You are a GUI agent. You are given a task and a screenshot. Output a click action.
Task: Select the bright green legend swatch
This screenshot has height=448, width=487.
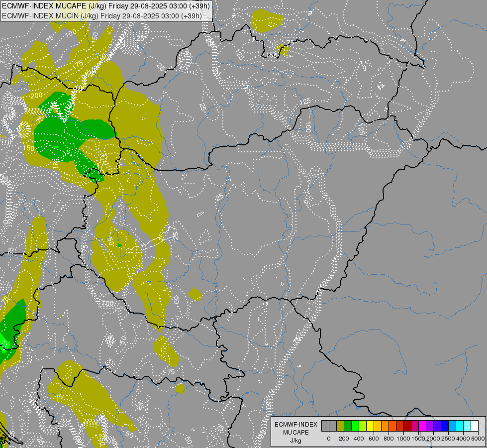355,426
